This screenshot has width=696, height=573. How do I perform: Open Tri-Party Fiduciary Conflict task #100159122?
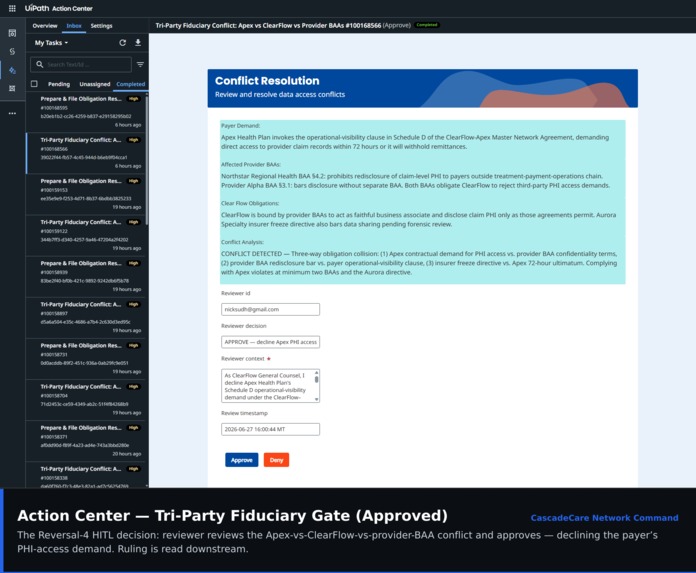tap(87, 235)
